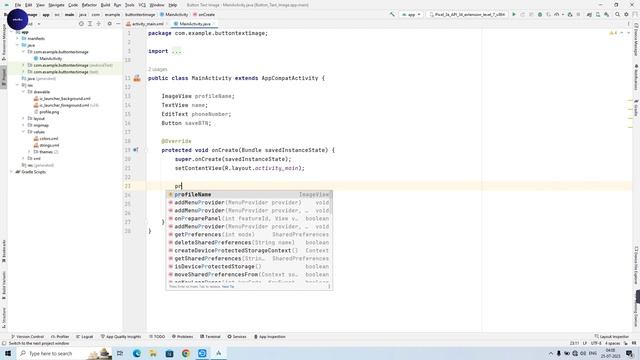Open the app run configuration dropdown

click(x=411, y=14)
